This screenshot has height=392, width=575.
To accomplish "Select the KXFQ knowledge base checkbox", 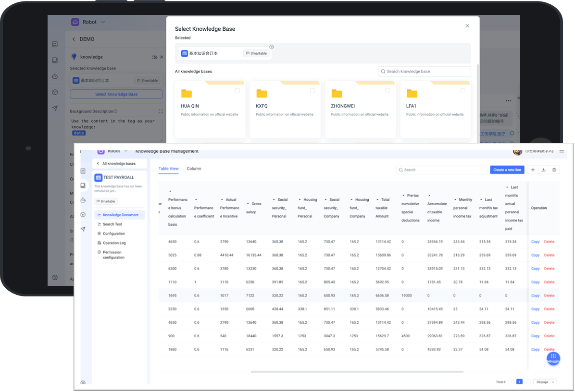I will (312, 90).
